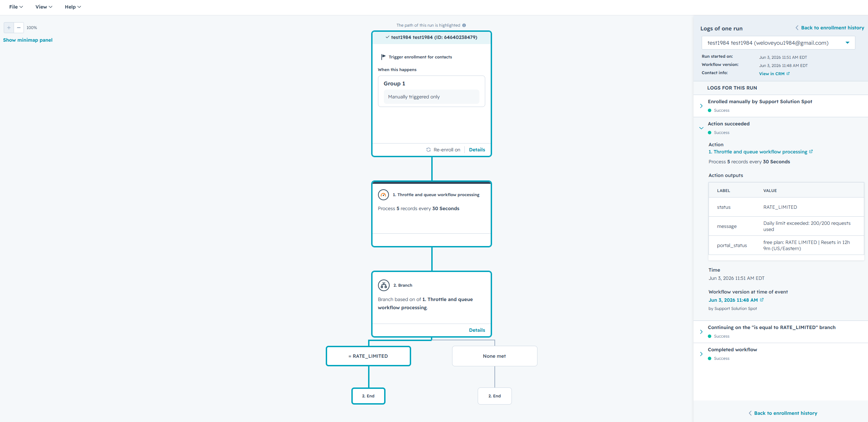The image size is (868, 422).
Task: Zoom in with the plus button
Action: pos(9,28)
